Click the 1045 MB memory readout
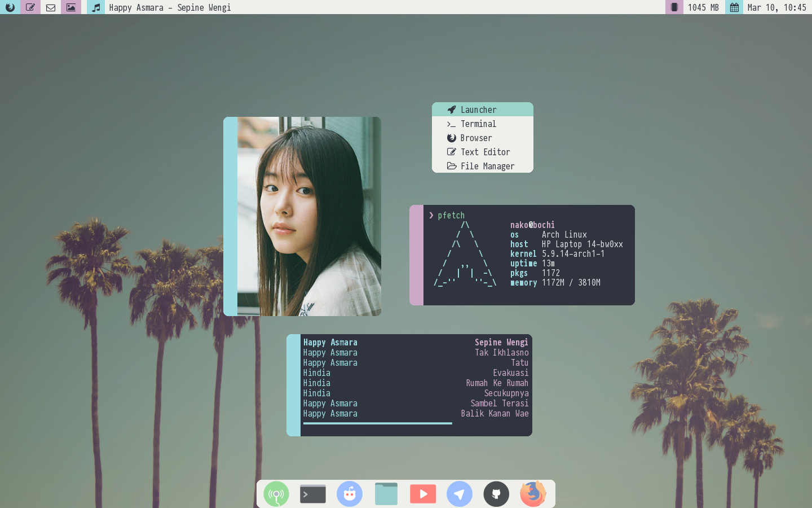This screenshot has width=812, height=508. 703,7
